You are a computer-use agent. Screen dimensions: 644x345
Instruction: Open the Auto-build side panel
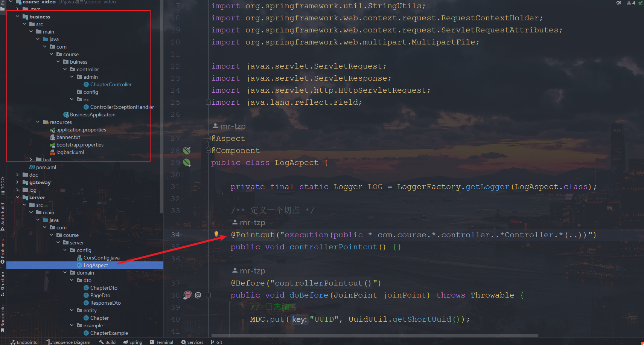pyautogui.click(x=3, y=217)
